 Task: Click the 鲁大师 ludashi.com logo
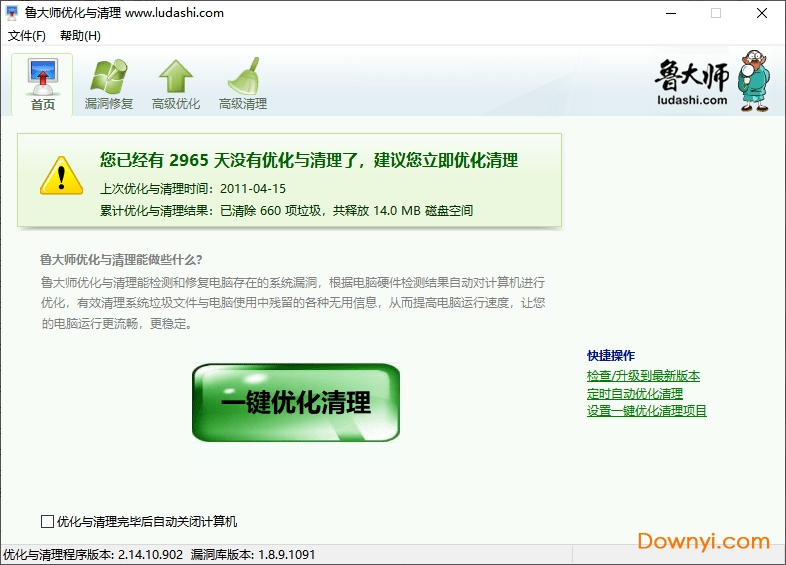[692, 83]
